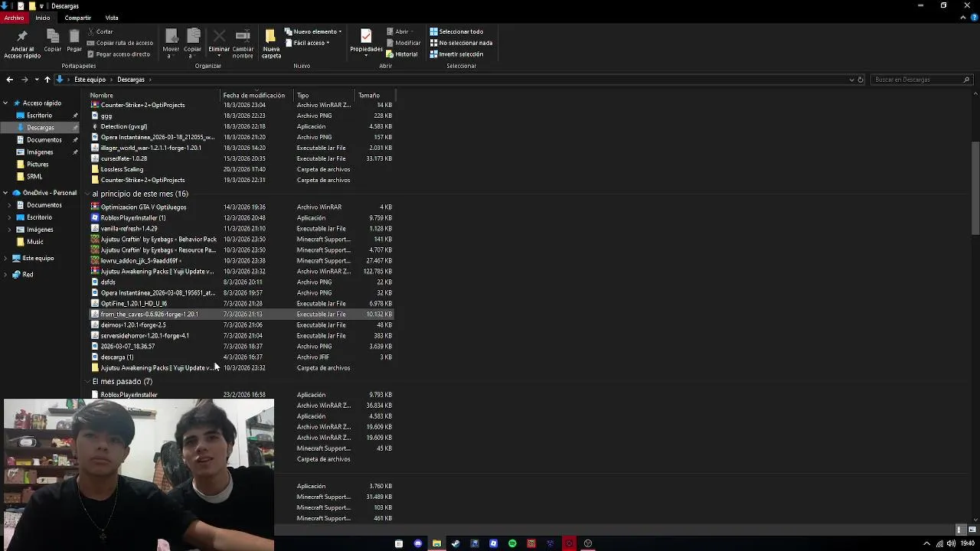980x551 pixels.
Task: Click the Pegar ribbon icon
Action: point(74,36)
